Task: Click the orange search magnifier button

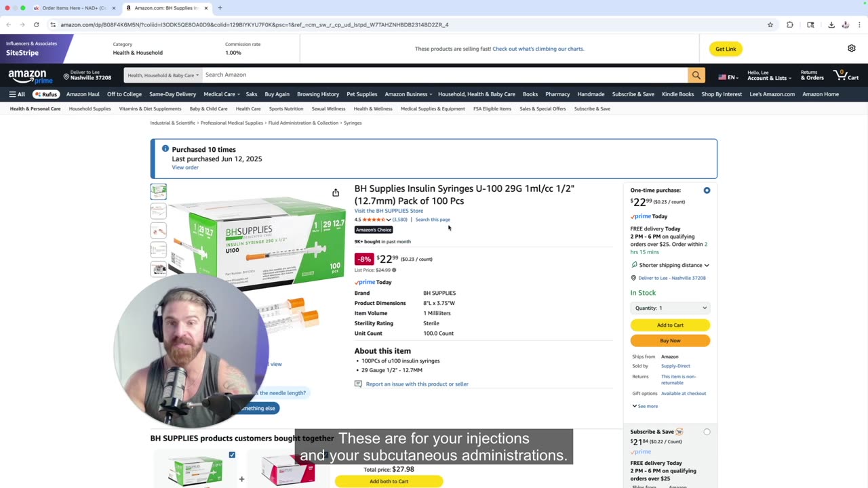Action: tap(696, 75)
